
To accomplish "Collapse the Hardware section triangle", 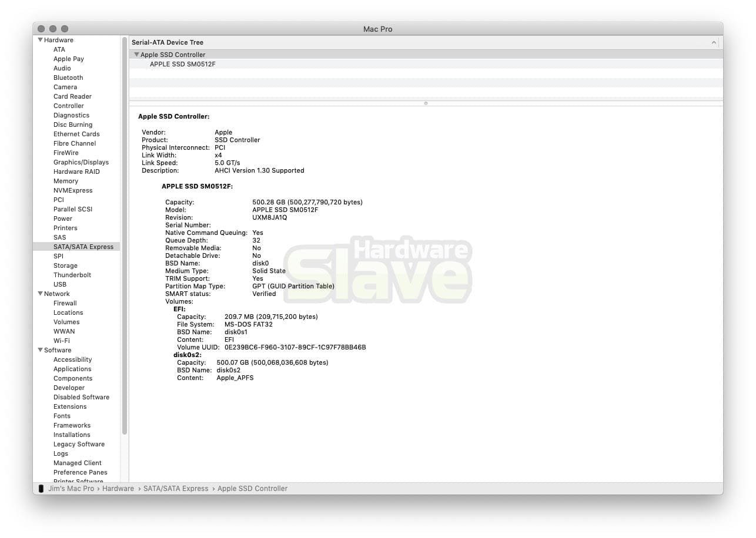I will (41, 40).
